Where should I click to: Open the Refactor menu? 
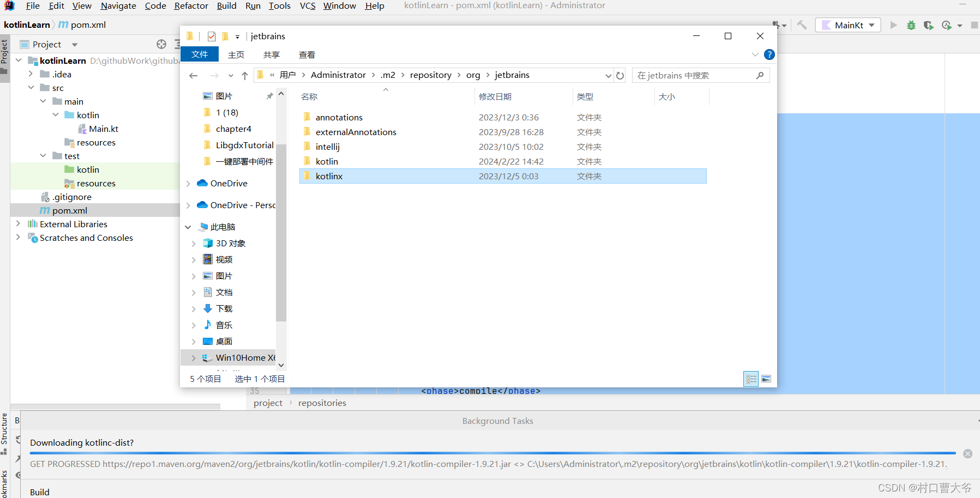pyautogui.click(x=191, y=6)
